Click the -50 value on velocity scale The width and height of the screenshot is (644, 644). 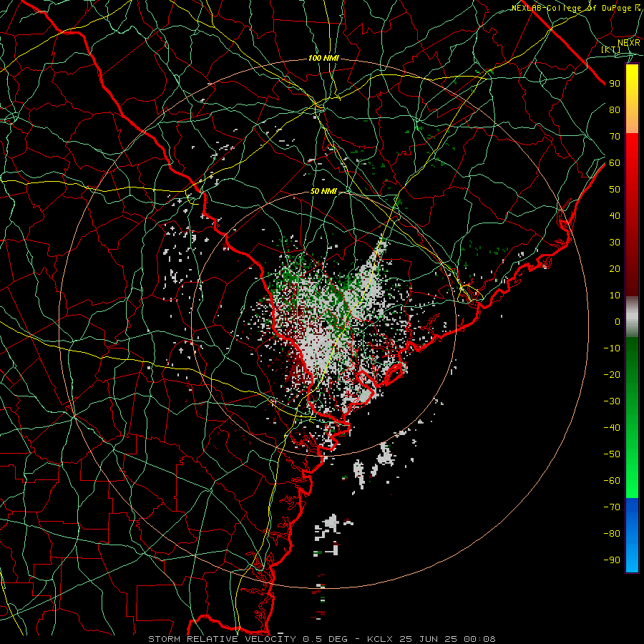pos(612,454)
